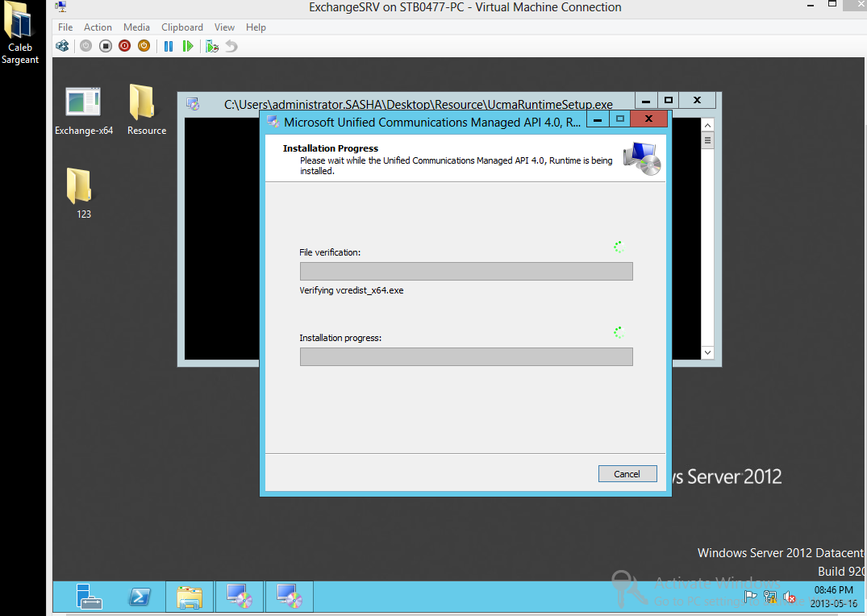Click the UCMA installer title bar icon

[x=273, y=122]
